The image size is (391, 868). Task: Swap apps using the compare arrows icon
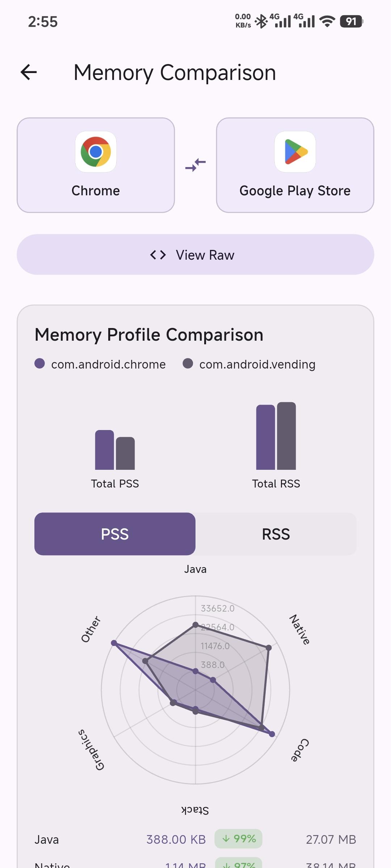(x=195, y=165)
